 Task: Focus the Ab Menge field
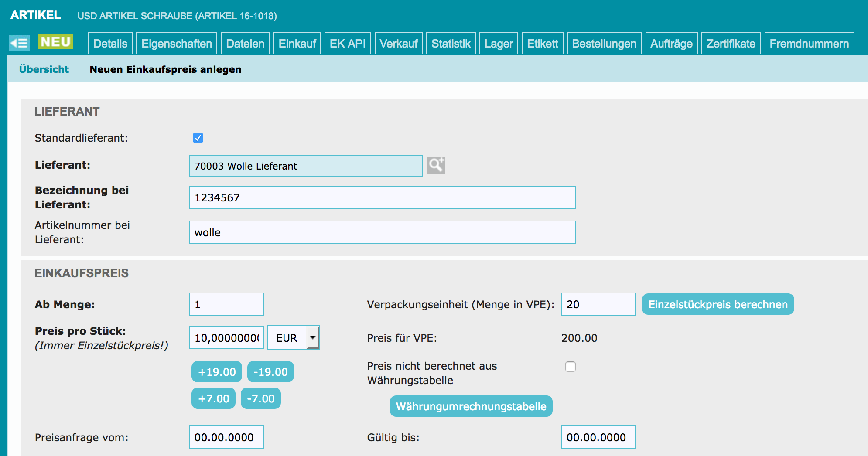click(x=226, y=304)
